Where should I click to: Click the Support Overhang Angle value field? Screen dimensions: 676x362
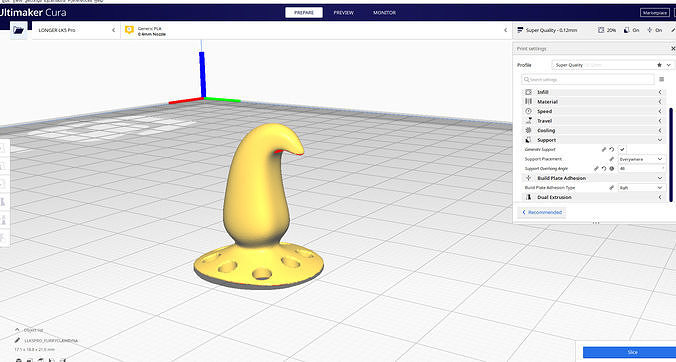[641, 169]
